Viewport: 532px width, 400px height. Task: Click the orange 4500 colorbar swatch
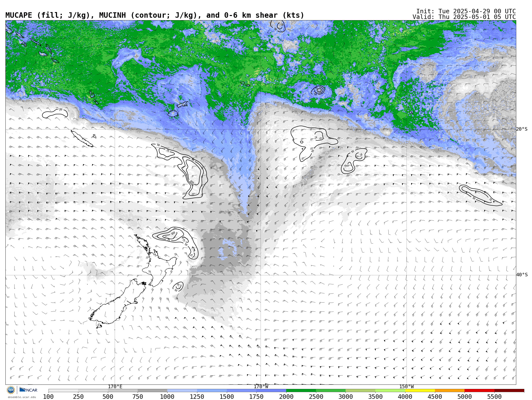[x=450, y=390]
